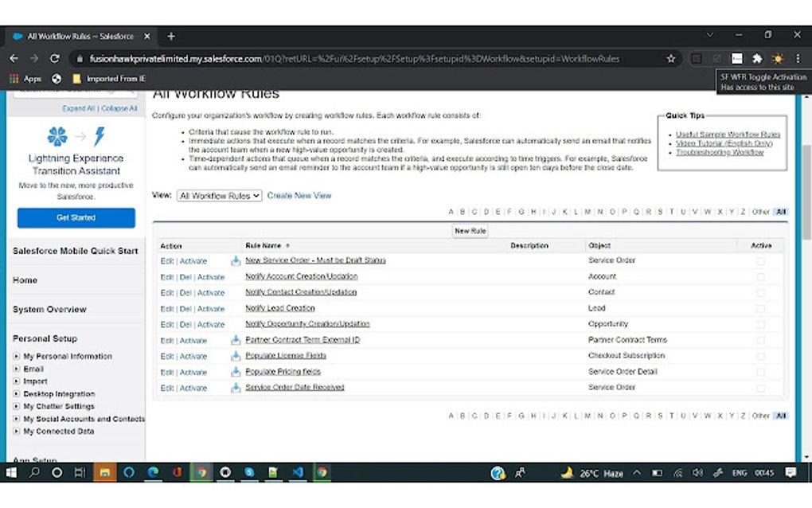
Task: Check the Active checkbox for Populate Pricing fields
Action: tap(760, 372)
